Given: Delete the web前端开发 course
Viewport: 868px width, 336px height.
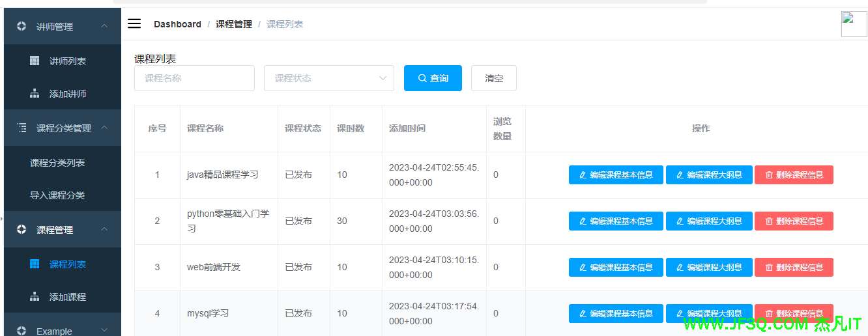Looking at the screenshot, I should pos(794,267).
